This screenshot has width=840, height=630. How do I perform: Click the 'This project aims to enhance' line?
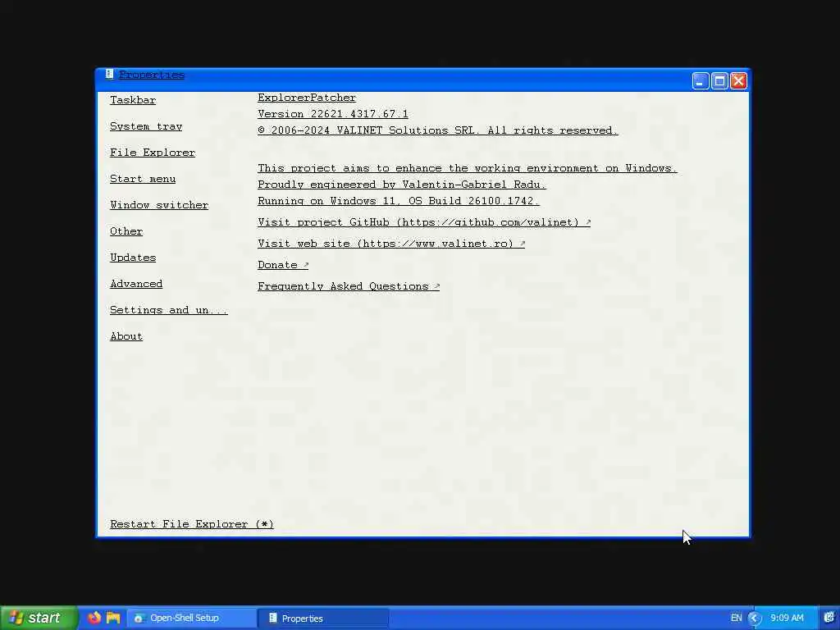point(467,168)
